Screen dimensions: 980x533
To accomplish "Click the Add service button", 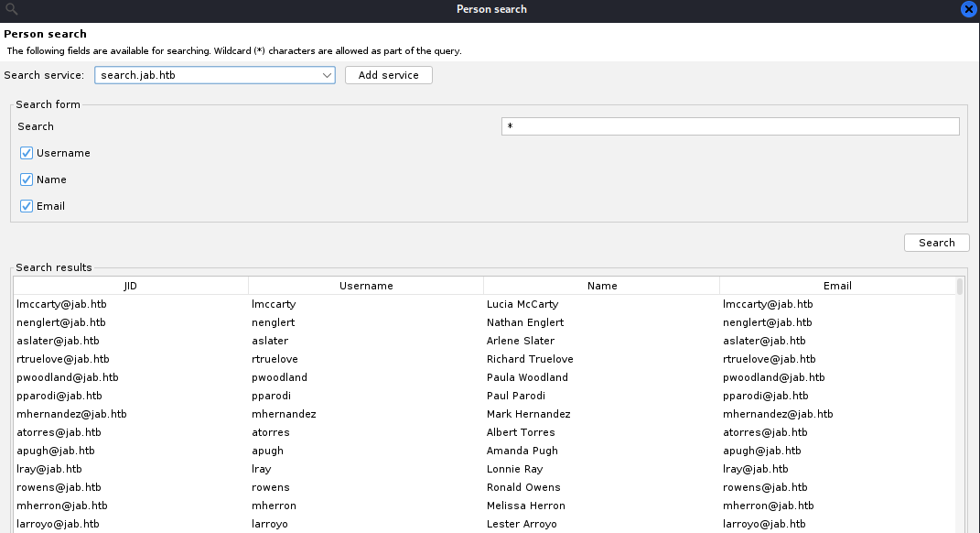I will click(389, 75).
